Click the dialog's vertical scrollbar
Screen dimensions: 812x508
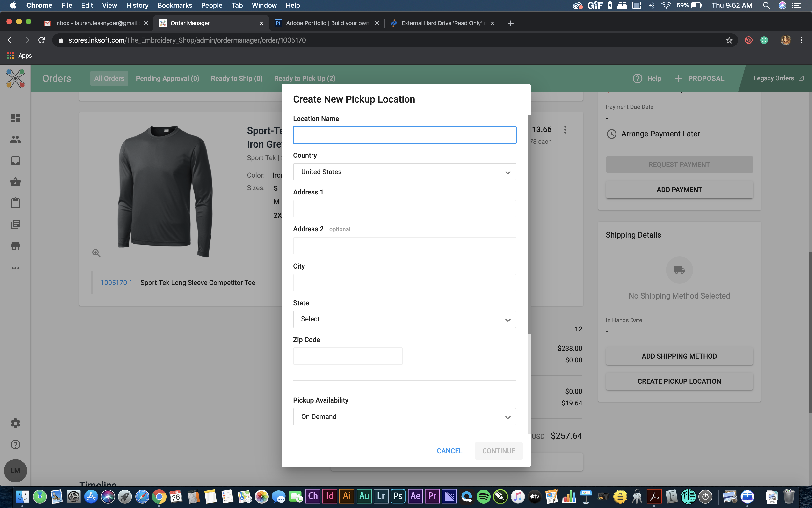[x=529, y=224]
